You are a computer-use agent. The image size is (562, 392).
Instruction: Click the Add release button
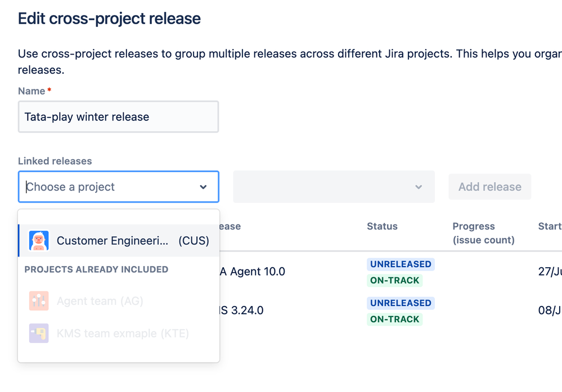[489, 187]
